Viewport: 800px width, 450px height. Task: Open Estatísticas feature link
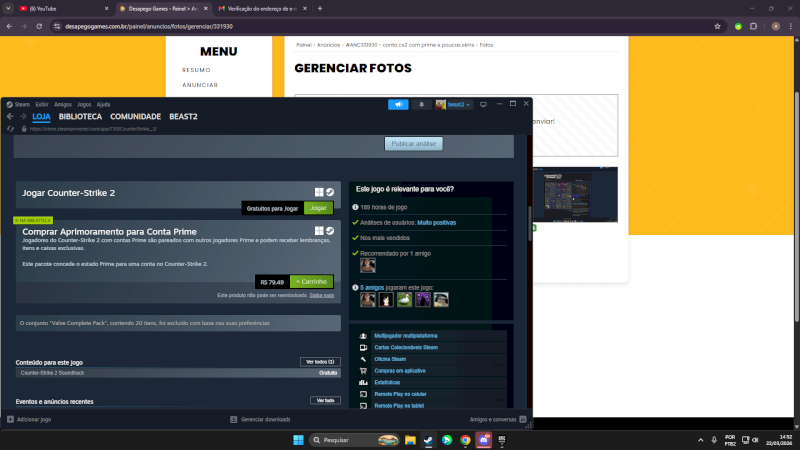click(x=387, y=383)
